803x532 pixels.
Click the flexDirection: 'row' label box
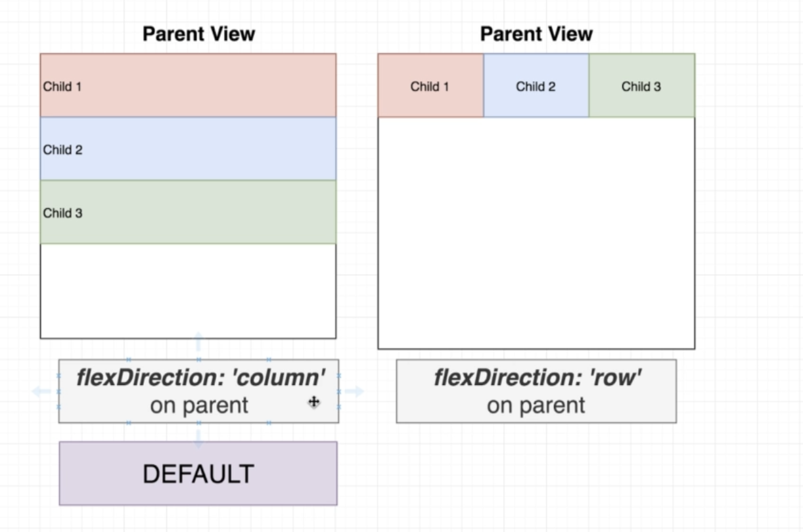(536, 391)
